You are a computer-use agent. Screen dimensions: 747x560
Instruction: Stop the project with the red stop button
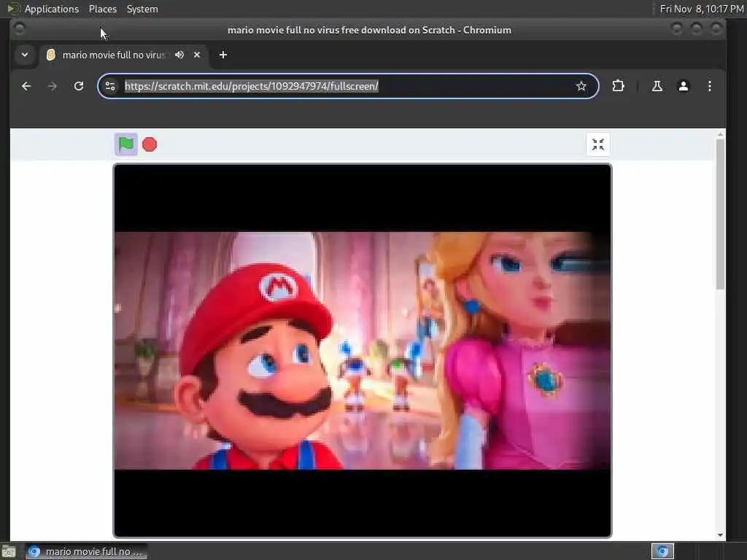pos(150,144)
